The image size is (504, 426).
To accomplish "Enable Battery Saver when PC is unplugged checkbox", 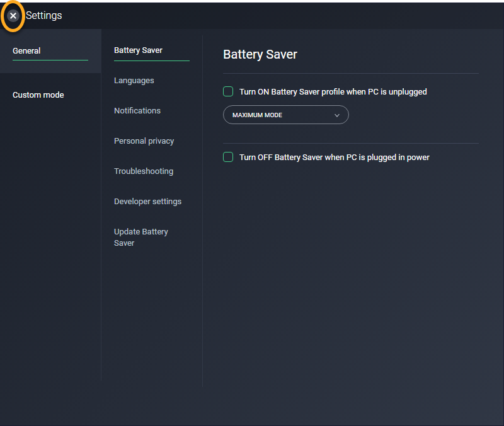I will point(228,92).
